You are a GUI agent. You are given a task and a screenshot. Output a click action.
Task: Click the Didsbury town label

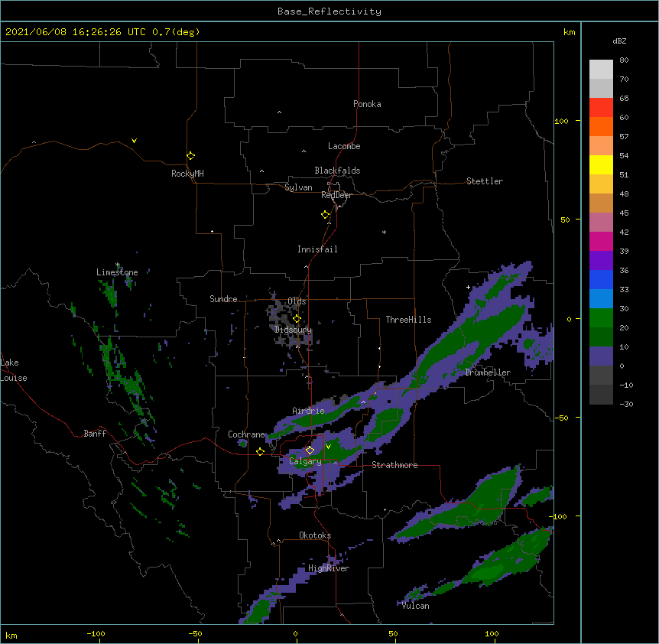[x=294, y=330]
